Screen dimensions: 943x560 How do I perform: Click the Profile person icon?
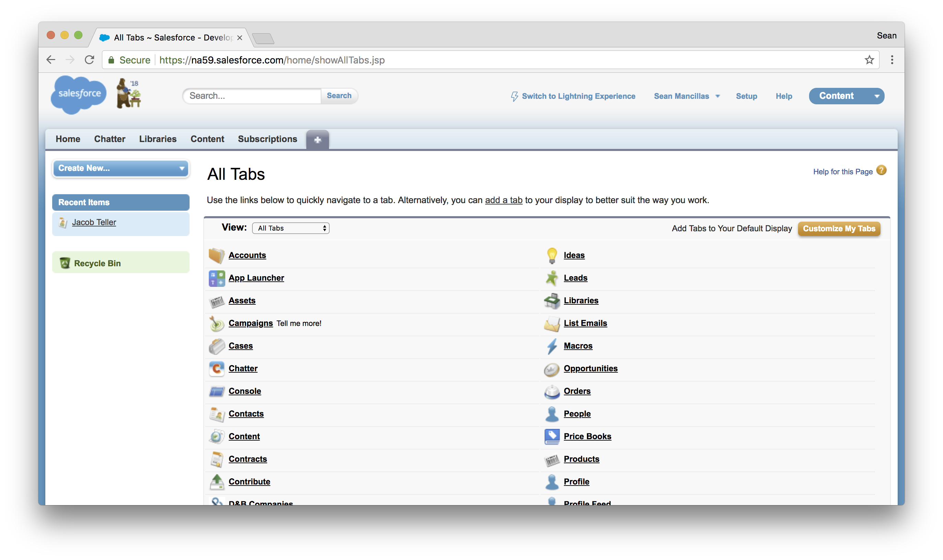(552, 482)
